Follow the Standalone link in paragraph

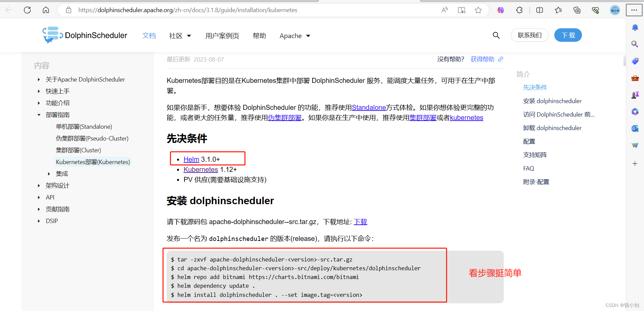point(369,107)
